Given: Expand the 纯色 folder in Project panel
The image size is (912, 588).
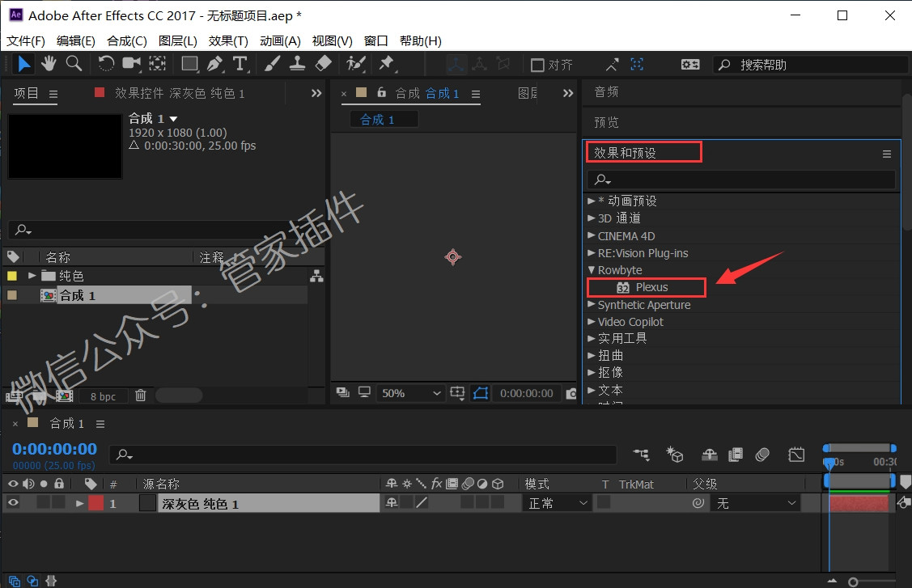Looking at the screenshot, I should 32,276.
